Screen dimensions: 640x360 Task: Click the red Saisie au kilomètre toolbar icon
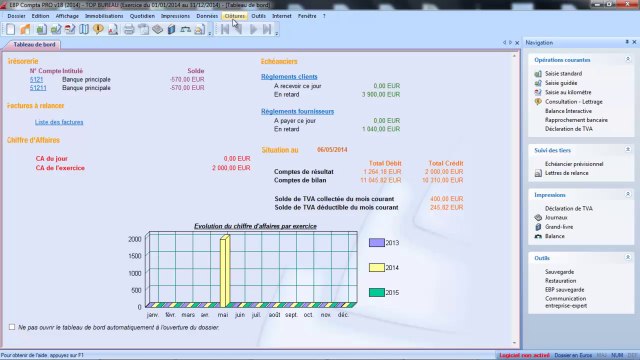[x=70, y=29]
